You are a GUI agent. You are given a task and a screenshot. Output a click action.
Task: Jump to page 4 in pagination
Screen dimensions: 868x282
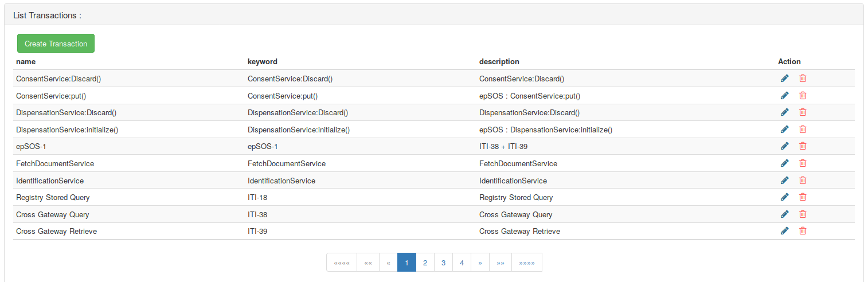[x=462, y=263]
